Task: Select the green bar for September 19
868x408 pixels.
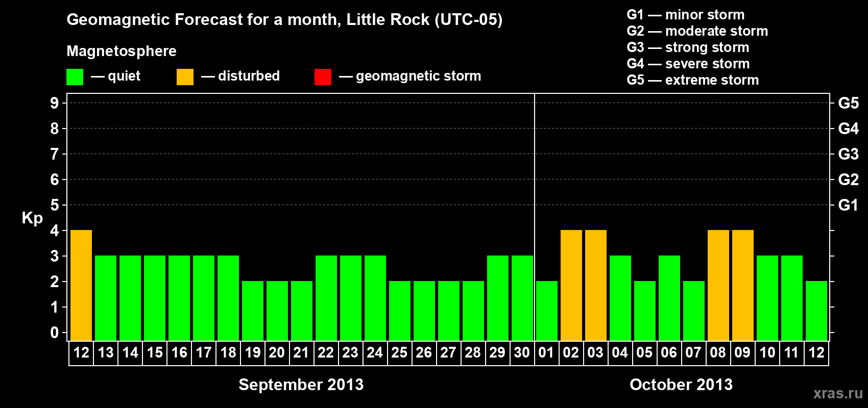Action: tap(253, 311)
